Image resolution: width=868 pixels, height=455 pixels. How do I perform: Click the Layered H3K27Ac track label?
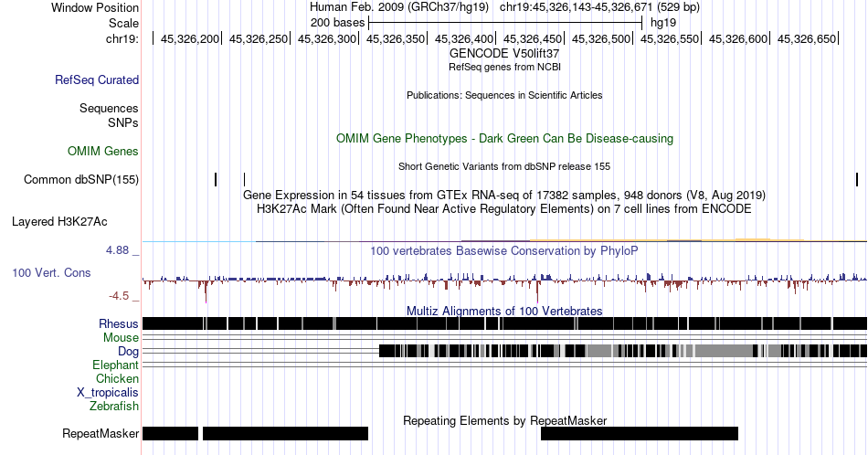click(x=59, y=221)
